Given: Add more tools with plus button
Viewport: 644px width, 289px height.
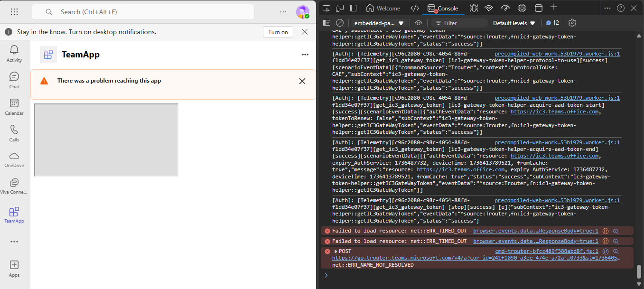Looking at the screenshot, I should [554, 7].
